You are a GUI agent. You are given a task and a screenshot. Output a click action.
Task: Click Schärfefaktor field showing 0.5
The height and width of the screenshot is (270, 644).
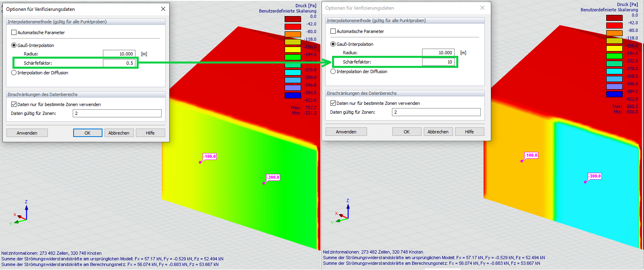coord(119,63)
